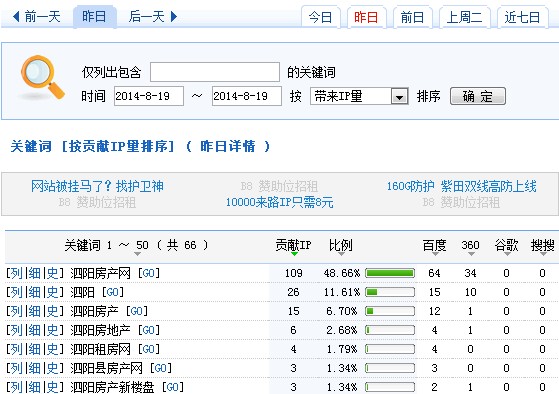The width and height of the screenshot is (559, 394).
Task: Select keyword text 泗阳租房网
Action: pos(101,349)
